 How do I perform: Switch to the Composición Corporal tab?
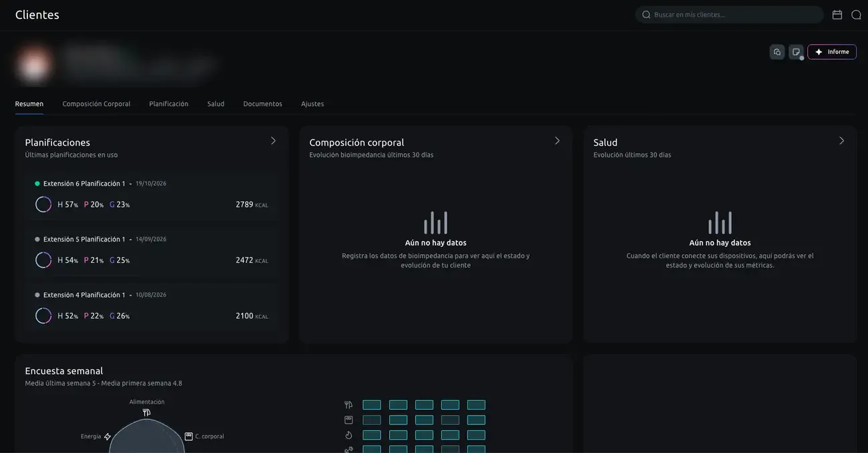[x=96, y=104]
